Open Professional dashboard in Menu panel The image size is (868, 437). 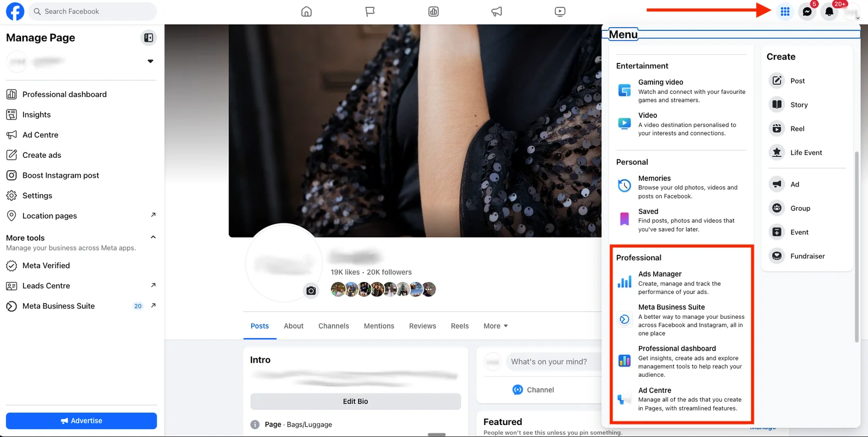tap(681, 361)
